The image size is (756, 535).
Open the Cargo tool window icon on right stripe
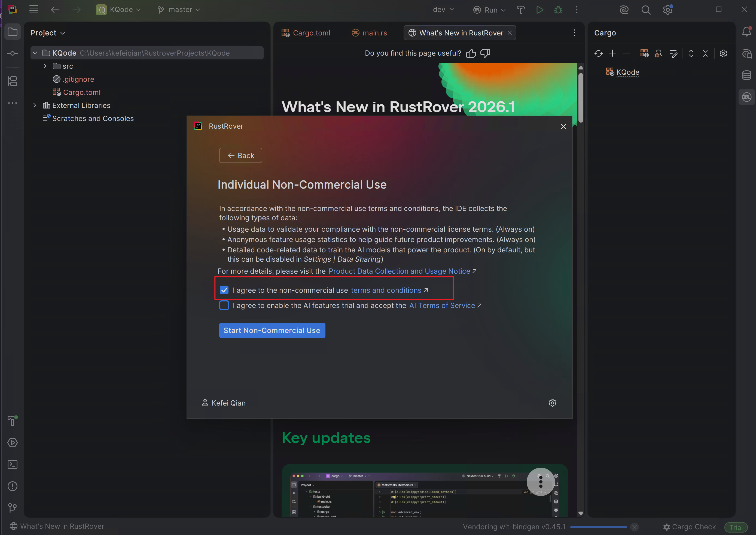tap(746, 97)
